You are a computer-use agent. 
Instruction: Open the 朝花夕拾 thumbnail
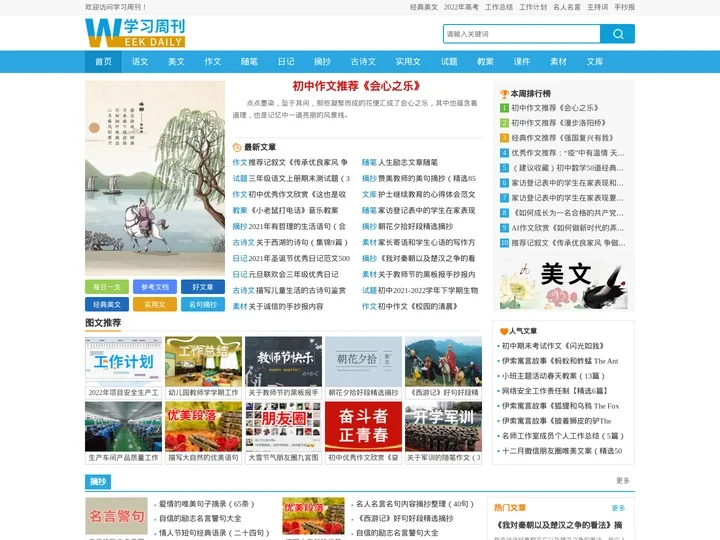pos(363,362)
